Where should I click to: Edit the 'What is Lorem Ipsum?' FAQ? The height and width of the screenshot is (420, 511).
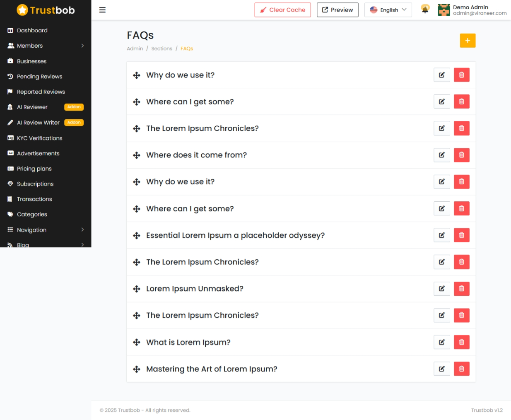tap(442, 342)
